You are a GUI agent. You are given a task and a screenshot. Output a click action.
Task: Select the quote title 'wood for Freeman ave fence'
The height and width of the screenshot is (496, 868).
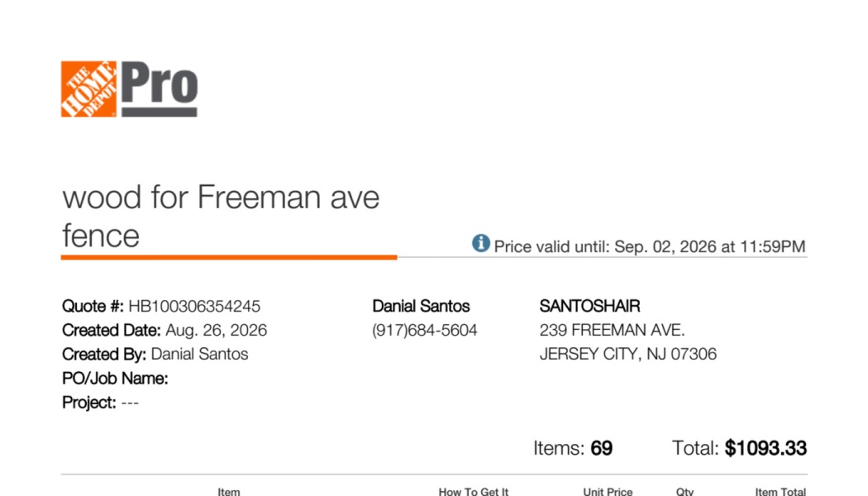pyautogui.click(x=221, y=217)
